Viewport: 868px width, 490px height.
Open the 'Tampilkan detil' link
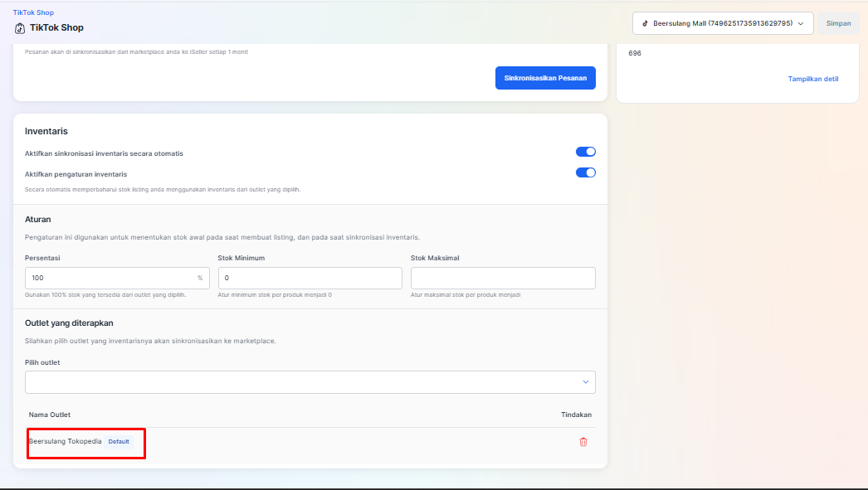pos(813,79)
